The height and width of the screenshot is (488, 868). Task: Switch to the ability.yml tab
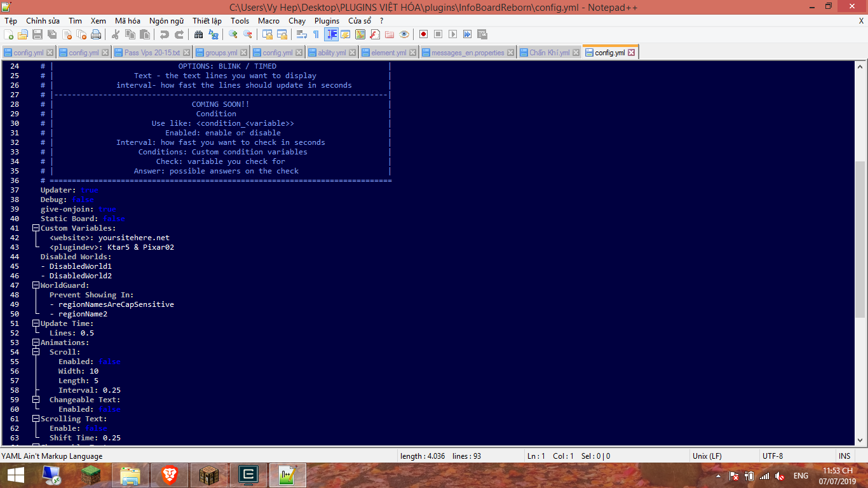point(332,53)
